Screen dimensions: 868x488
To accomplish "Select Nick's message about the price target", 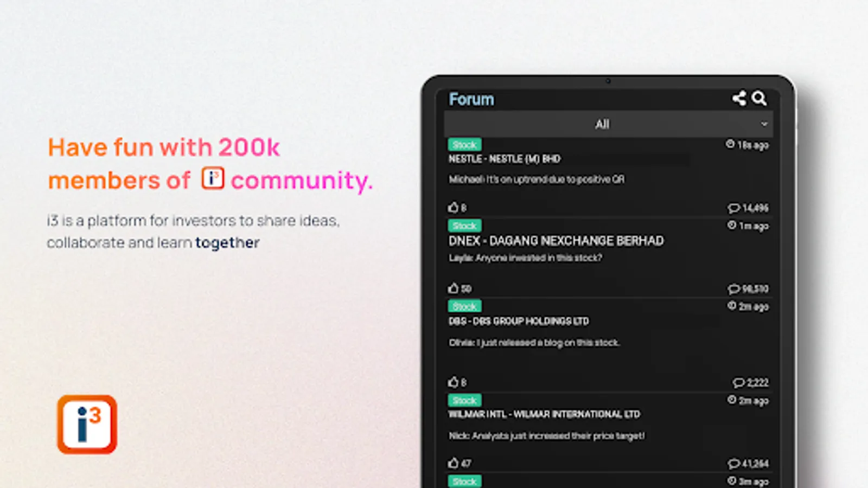I will 547,436.
